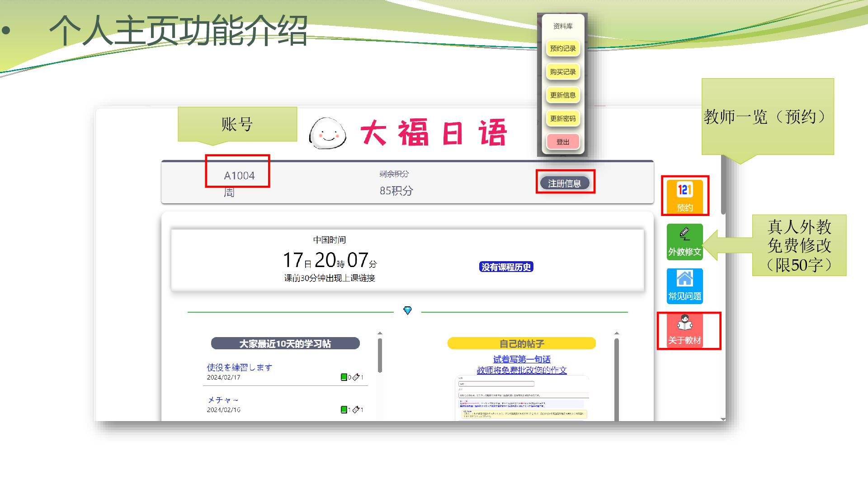
Task: Open the 试着写第一句话 link
Action: 521,359
